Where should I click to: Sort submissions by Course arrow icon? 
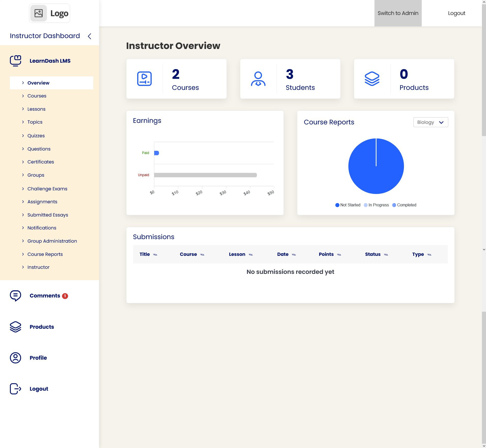point(202,255)
